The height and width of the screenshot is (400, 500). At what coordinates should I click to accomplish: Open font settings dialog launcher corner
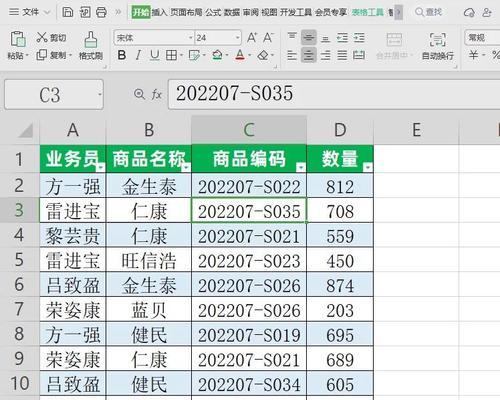point(275,67)
